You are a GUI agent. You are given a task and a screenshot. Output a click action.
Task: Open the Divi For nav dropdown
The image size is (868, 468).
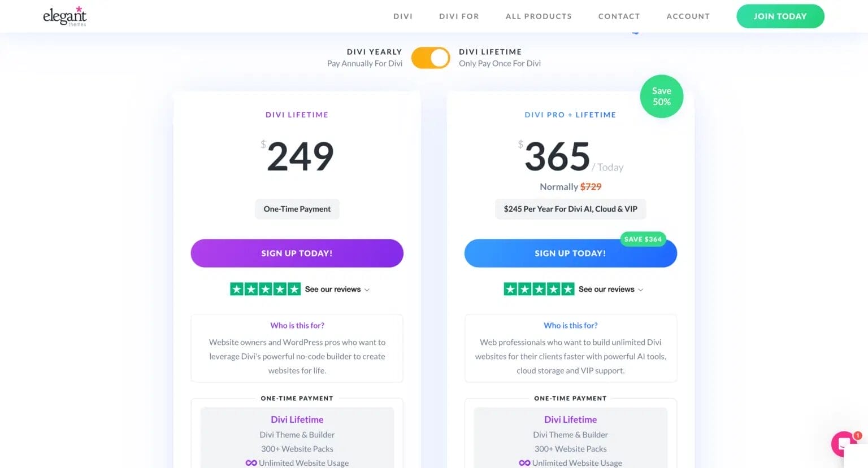459,16
